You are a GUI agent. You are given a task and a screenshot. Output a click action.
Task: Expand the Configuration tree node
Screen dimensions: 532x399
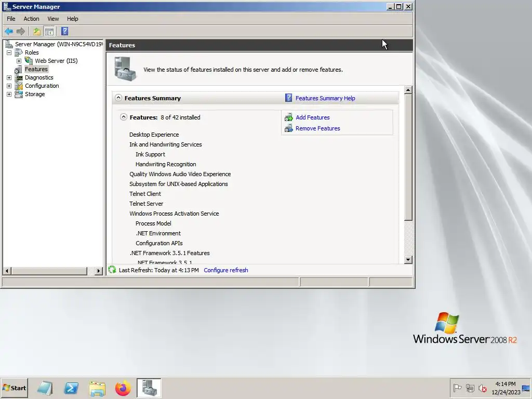[9, 86]
